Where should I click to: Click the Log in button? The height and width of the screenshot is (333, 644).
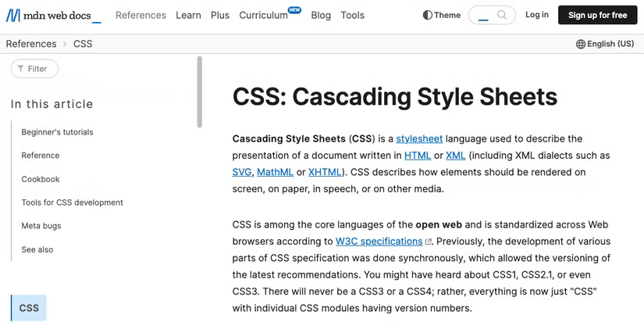pyautogui.click(x=537, y=15)
